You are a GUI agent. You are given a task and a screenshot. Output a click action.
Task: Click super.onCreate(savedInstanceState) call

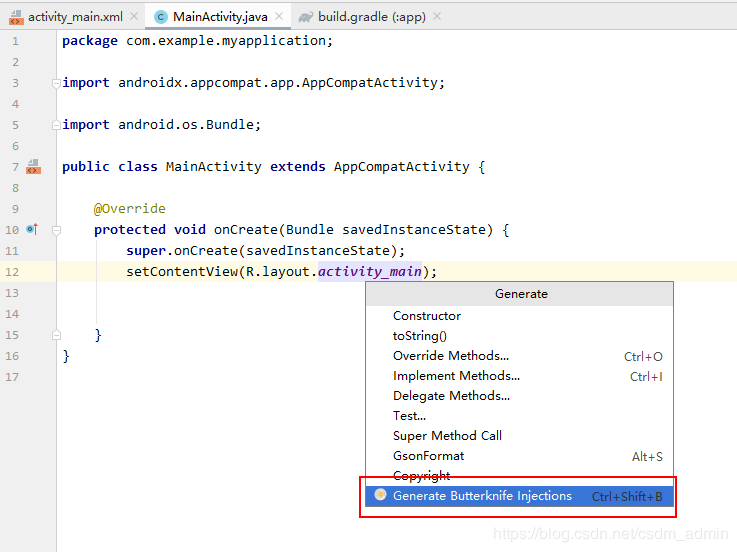pos(265,251)
